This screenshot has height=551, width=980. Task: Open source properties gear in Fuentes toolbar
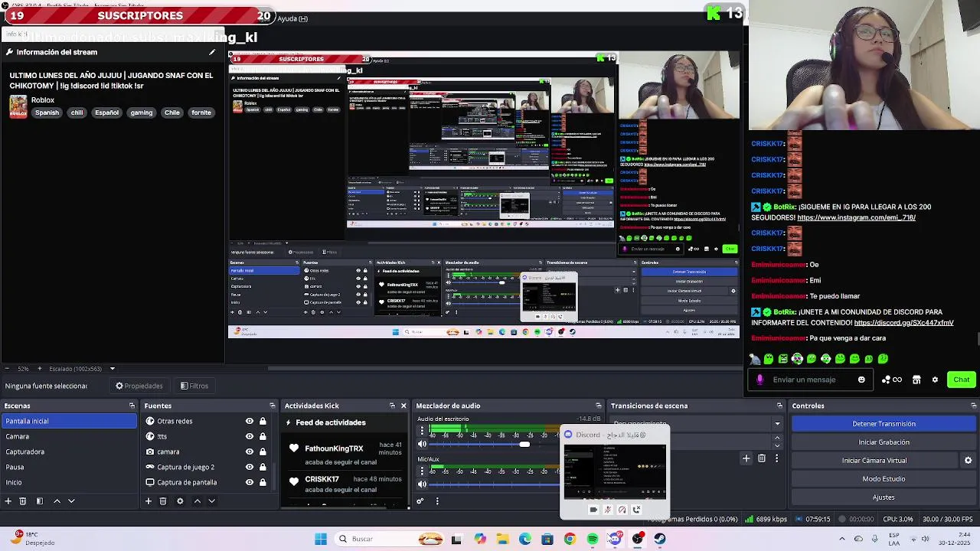180,501
